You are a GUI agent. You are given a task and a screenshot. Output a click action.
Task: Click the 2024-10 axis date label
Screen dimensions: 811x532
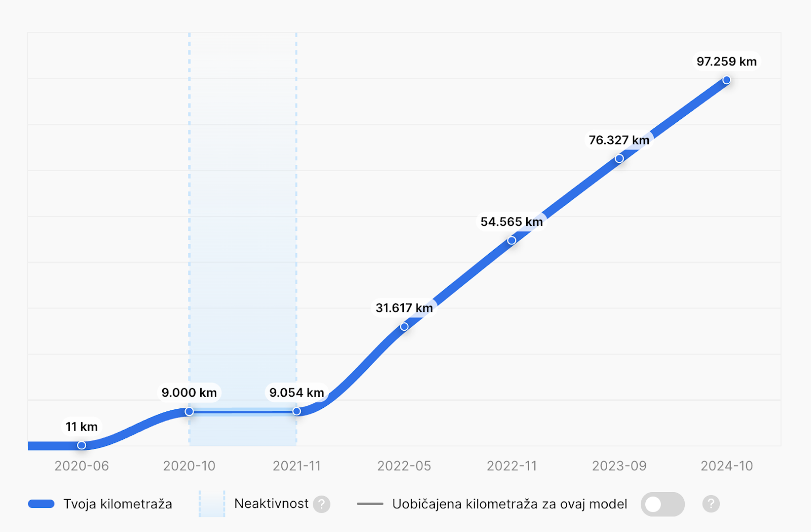pos(727,466)
